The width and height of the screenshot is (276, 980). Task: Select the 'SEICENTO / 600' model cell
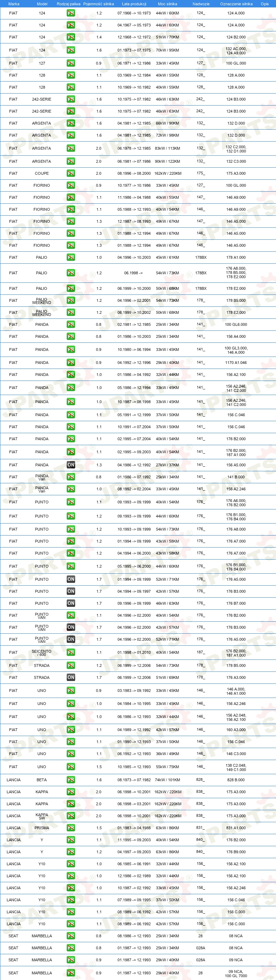(x=41, y=653)
